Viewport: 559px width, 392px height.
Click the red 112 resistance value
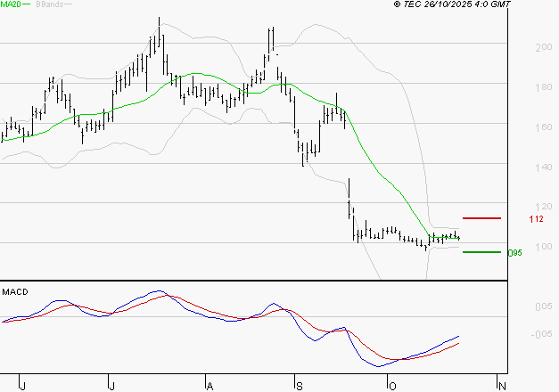(536, 219)
